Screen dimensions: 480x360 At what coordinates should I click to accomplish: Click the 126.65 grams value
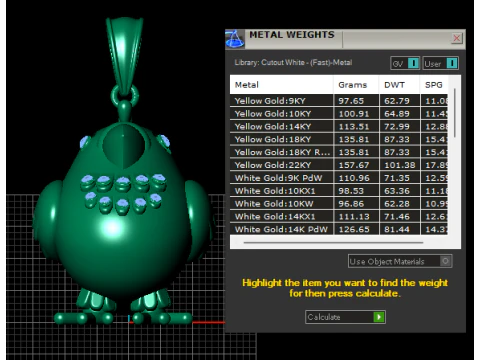pyautogui.click(x=354, y=229)
